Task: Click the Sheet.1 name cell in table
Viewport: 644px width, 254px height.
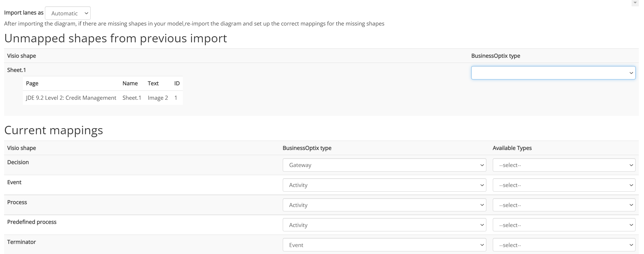Action: click(132, 98)
